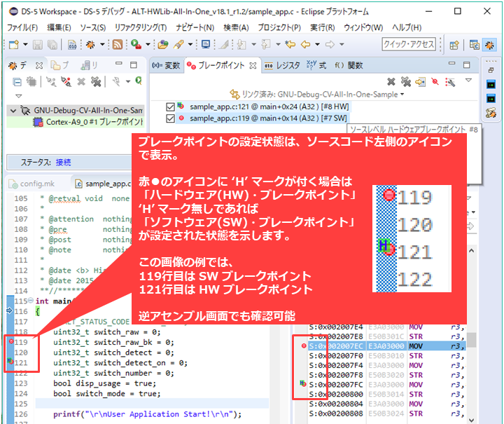Minimize the Breakpoints view panel

click(x=452, y=64)
